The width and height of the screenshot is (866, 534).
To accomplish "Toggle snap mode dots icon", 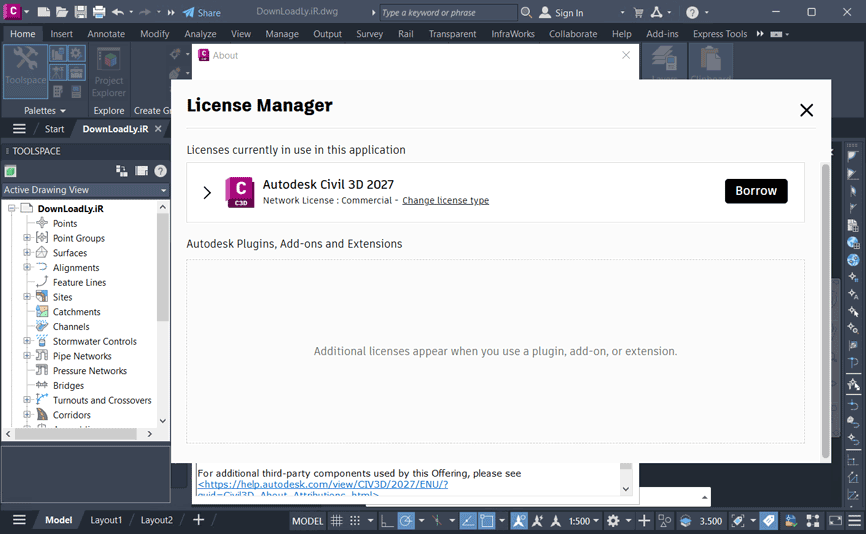I will [x=355, y=521].
